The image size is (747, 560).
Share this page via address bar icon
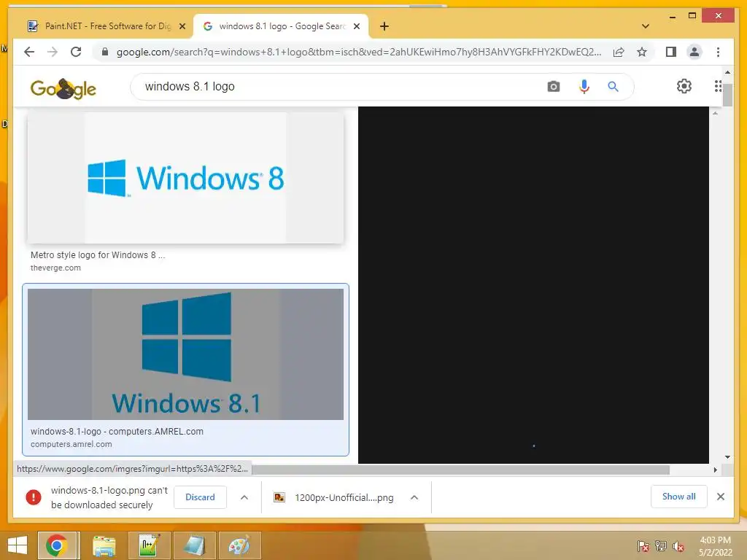pos(619,52)
